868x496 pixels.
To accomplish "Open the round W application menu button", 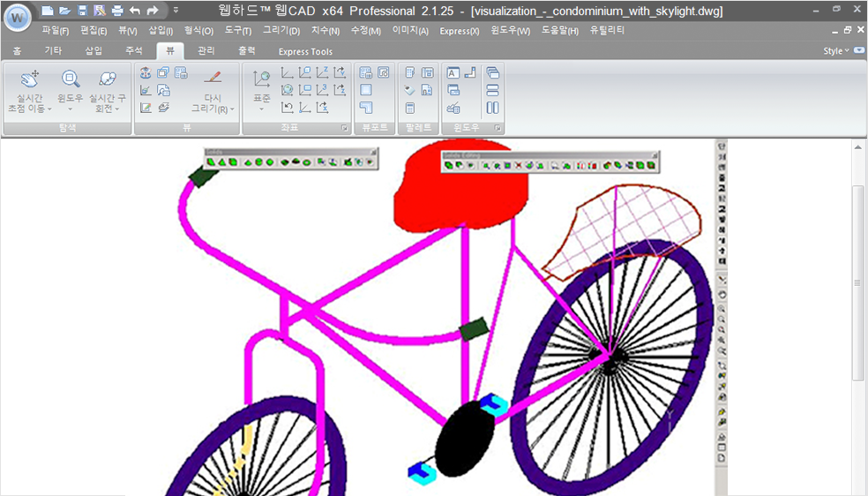I will [17, 17].
